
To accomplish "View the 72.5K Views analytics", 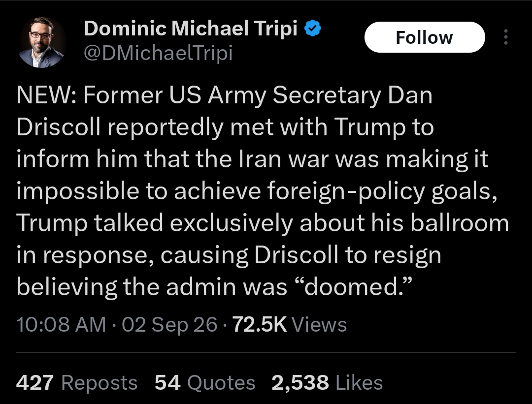I will click(290, 324).
